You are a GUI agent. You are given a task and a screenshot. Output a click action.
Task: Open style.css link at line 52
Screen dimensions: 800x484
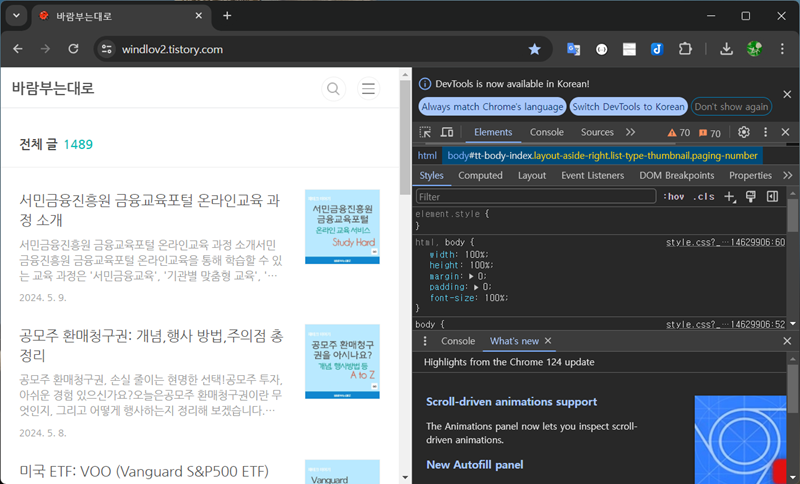coord(725,324)
